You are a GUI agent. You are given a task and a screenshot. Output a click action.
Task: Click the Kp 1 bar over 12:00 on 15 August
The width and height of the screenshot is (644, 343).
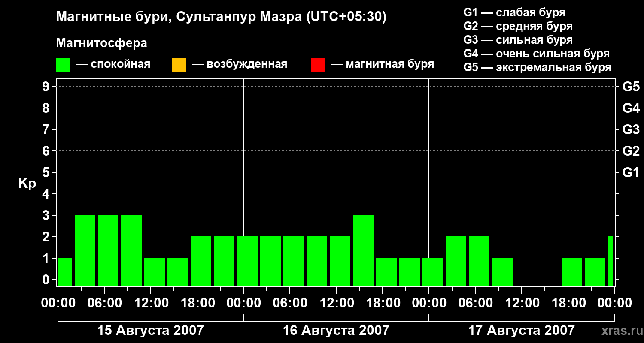(x=155, y=272)
